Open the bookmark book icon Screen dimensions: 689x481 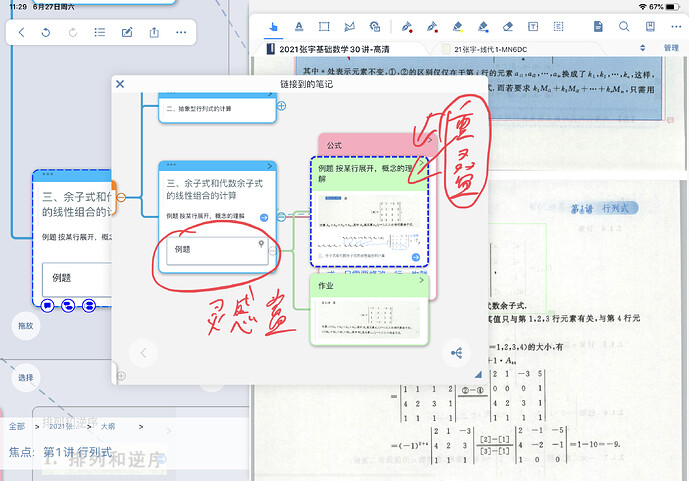pyautogui.click(x=650, y=26)
